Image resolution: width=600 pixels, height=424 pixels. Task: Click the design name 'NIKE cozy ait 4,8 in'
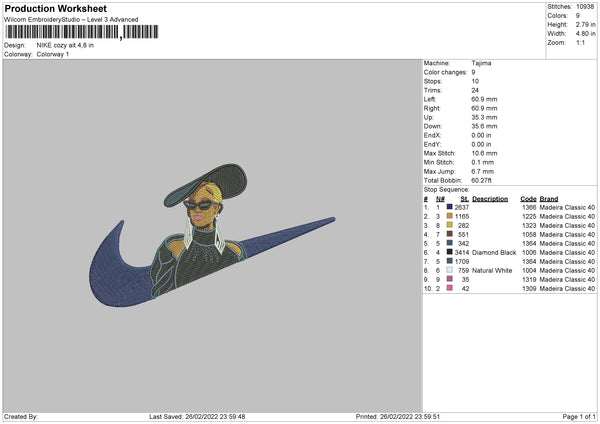(65, 45)
